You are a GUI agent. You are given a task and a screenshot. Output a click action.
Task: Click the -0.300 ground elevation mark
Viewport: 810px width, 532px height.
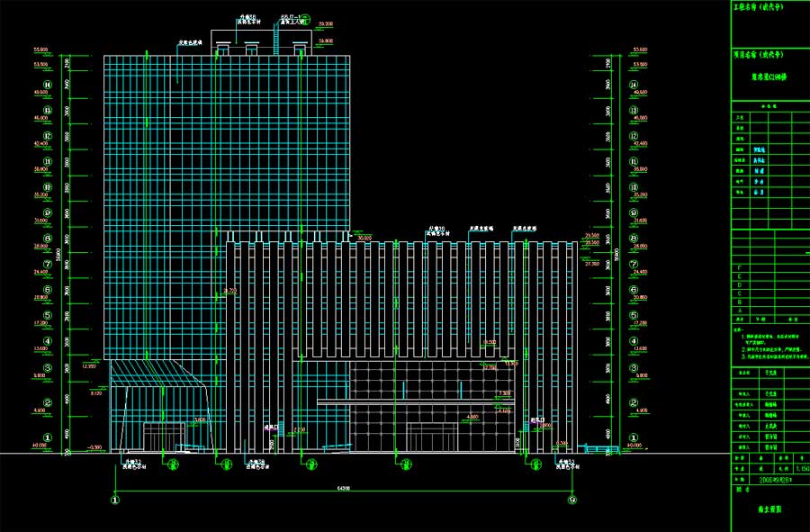[95, 447]
